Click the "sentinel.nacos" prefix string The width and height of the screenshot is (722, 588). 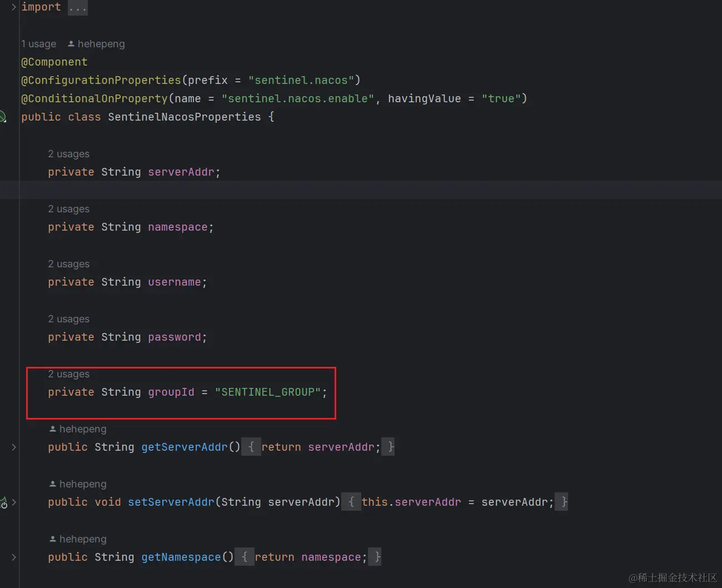tap(301, 80)
